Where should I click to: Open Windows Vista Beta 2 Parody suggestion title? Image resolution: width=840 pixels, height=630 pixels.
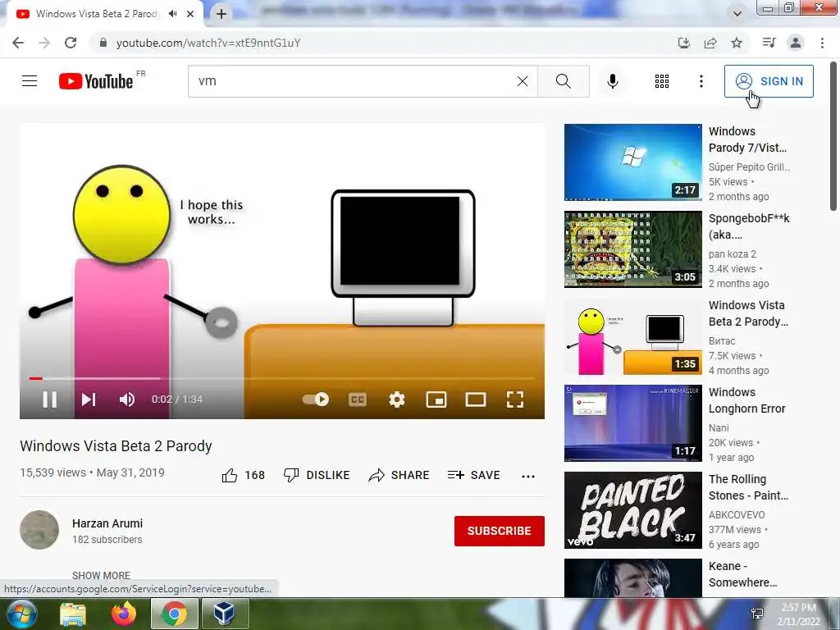tap(748, 313)
